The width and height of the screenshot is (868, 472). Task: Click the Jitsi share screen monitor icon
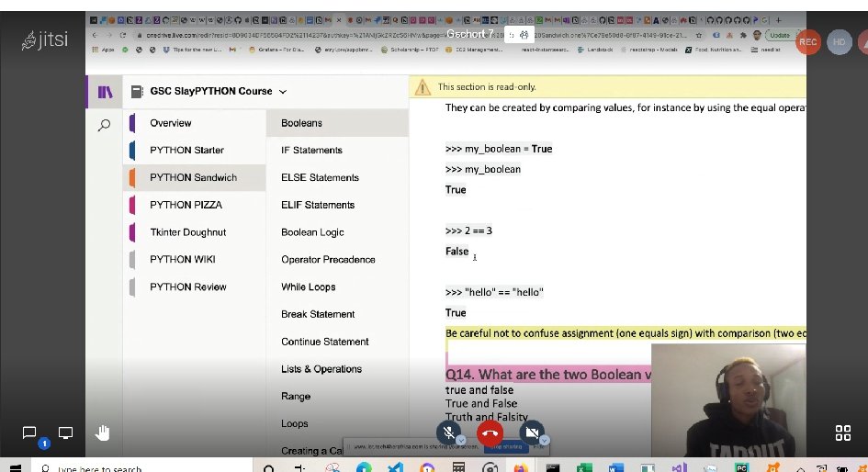pos(65,433)
